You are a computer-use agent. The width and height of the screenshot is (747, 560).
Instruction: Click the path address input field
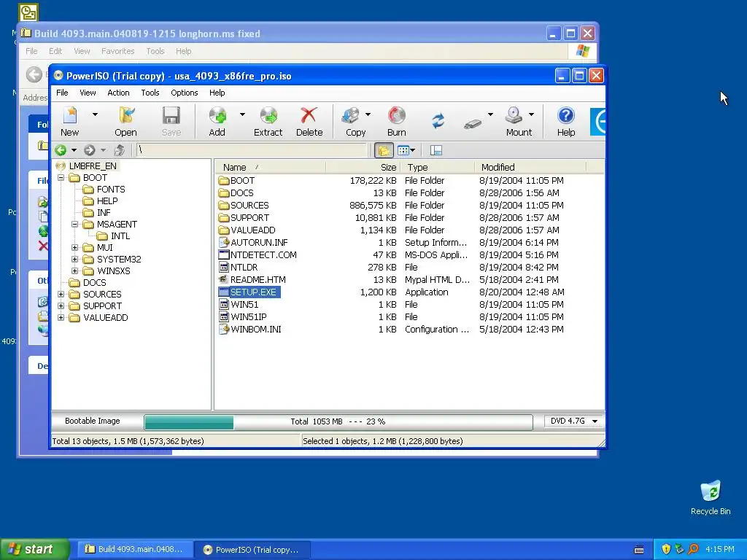point(252,150)
